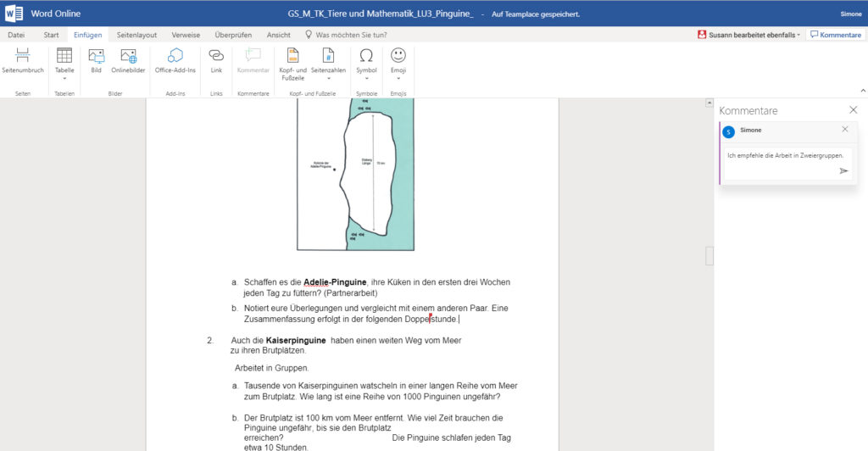Open the Seitenlayout tab

pos(136,34)
